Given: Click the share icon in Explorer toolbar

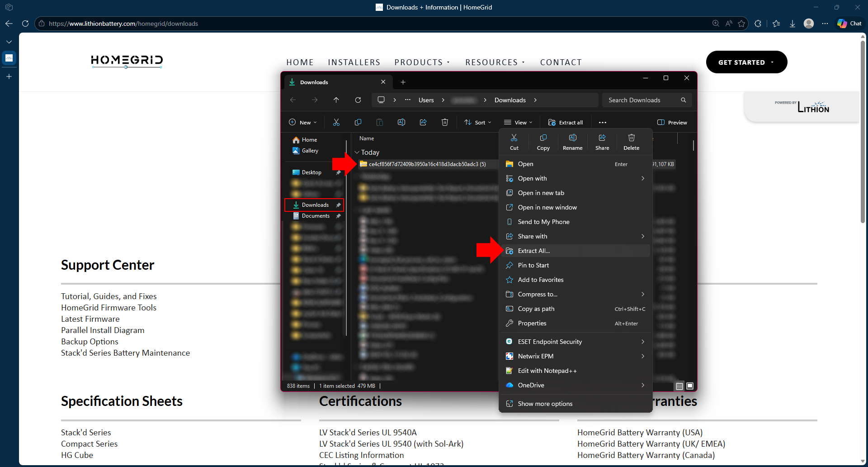Looking at the screenshot, I should coord(423,122).
